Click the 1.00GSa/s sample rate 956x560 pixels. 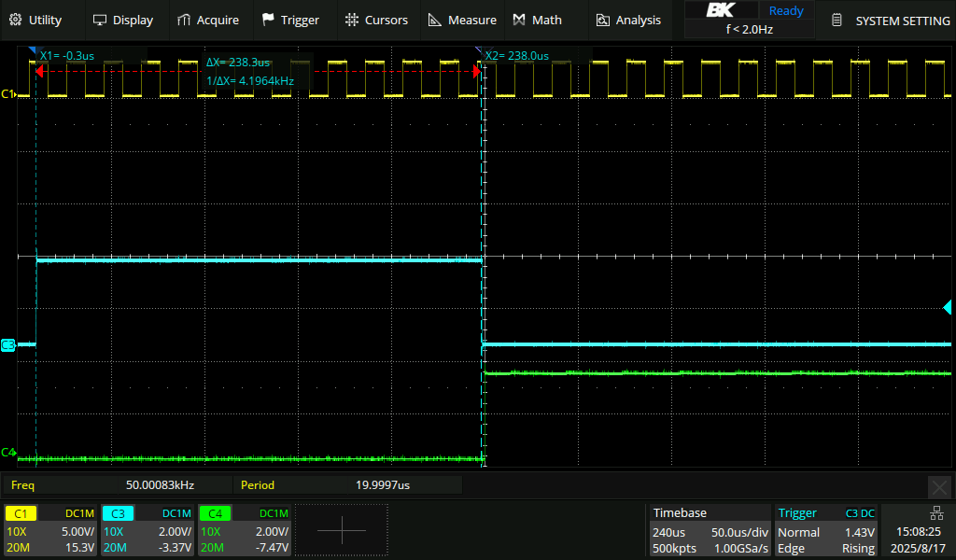[x=741, y=549]
